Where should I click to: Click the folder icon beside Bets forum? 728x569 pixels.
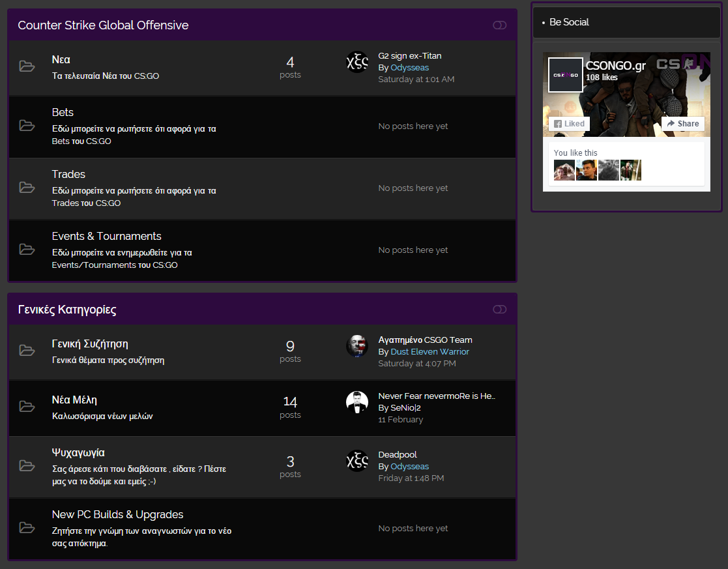[x=27, y=125]
